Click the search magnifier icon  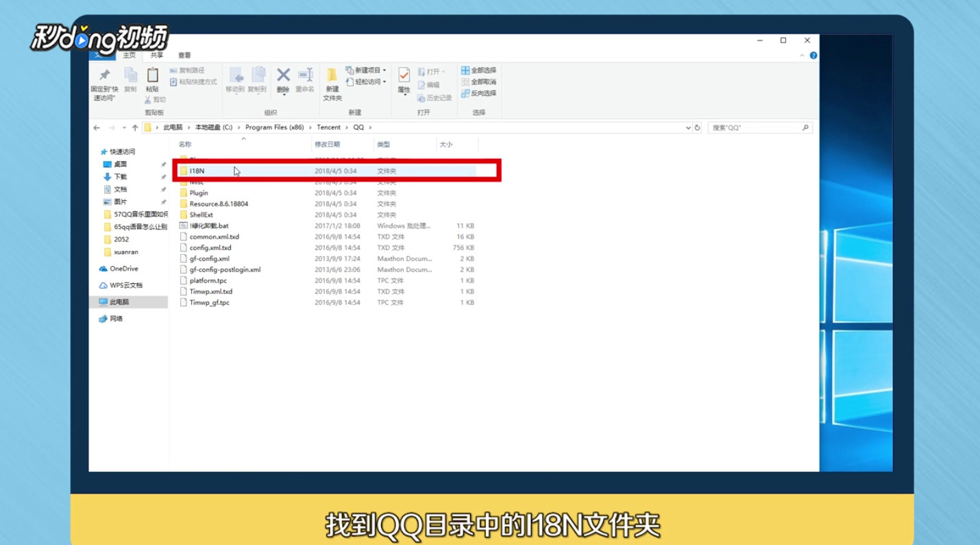pos(805,128)
